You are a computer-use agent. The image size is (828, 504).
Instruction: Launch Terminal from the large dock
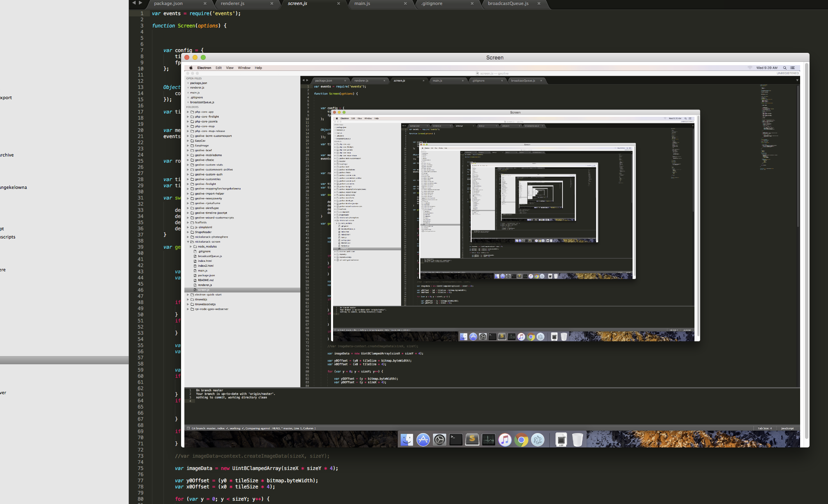pos(456,440)
